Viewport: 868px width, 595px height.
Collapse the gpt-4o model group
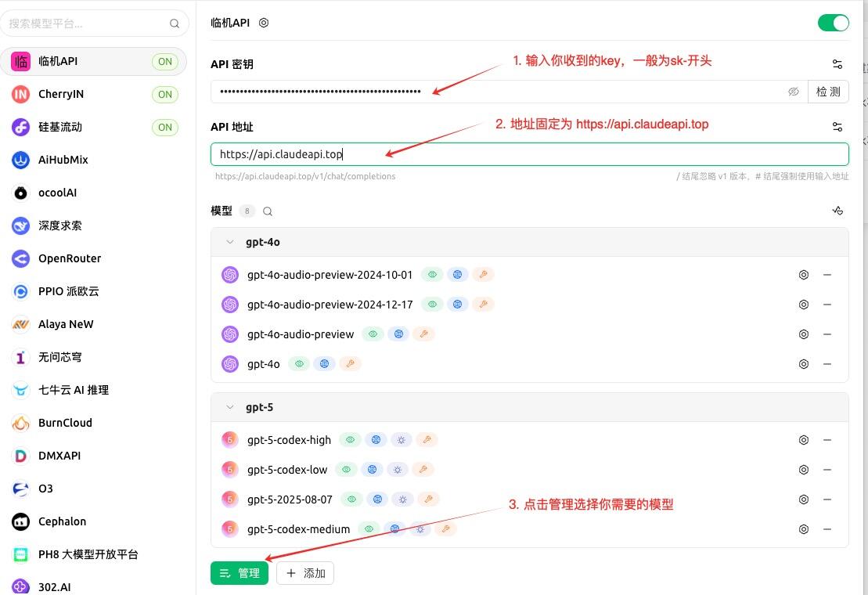click(230, 242)
